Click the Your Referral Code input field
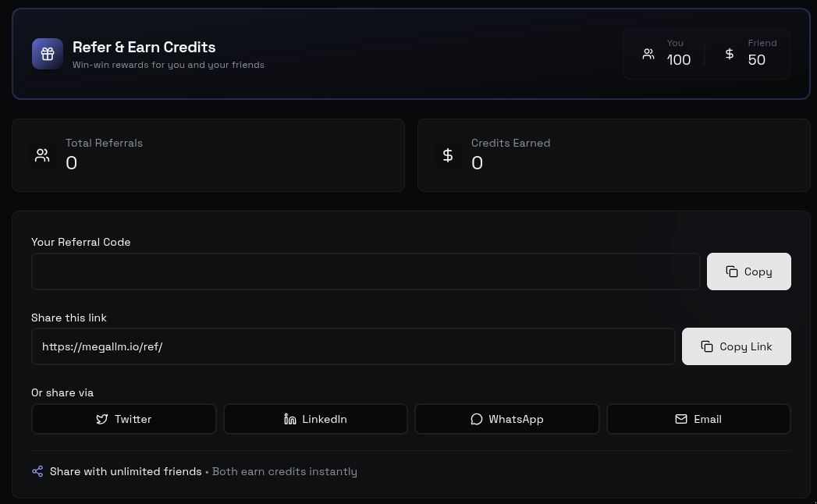The image size is (817, 504). 366,272
